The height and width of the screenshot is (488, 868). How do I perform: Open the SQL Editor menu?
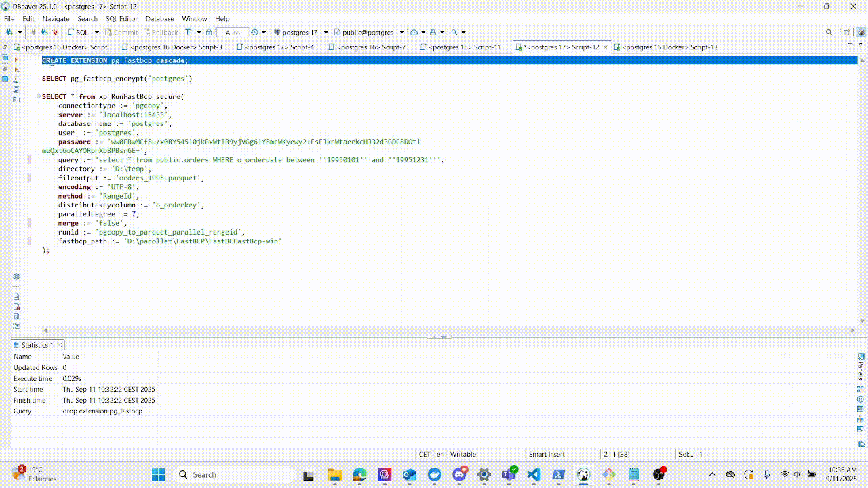[x=121, y=18]
